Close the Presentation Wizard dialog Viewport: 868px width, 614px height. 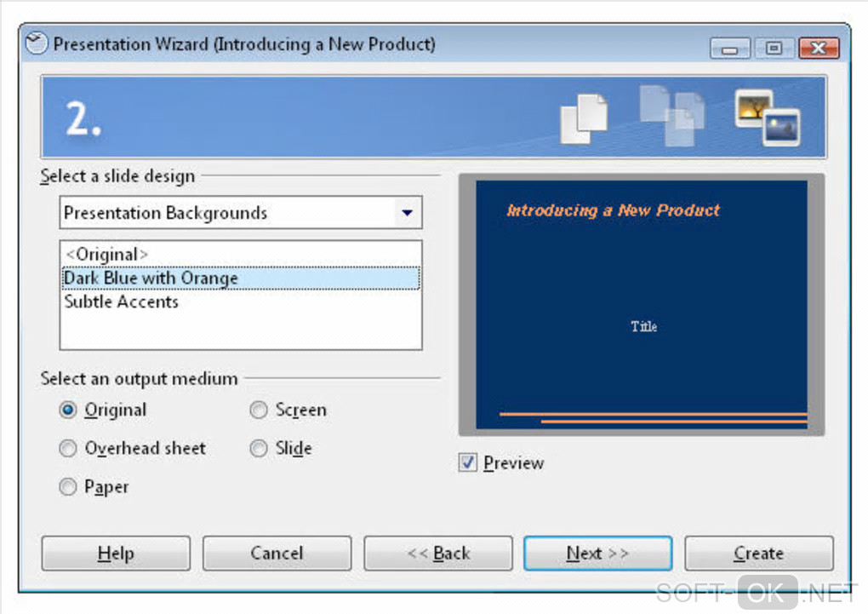click(x=819, y=49)
